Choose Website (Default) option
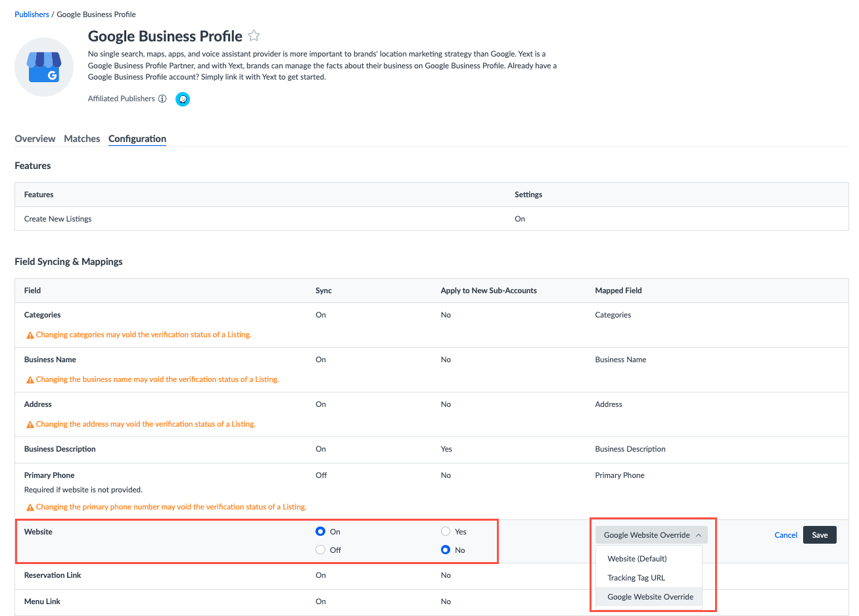 pyautogui.click(x=649, y=559)
